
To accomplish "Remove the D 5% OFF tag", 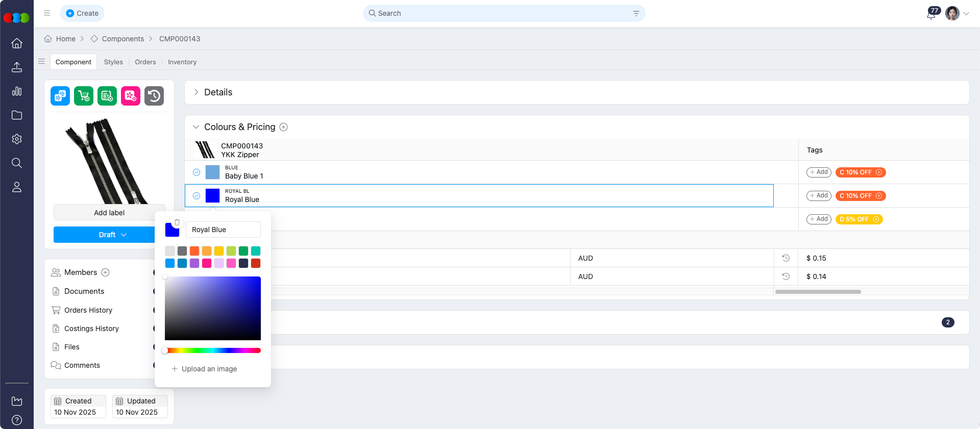I will pyautogui.click(x=876, y=219).
